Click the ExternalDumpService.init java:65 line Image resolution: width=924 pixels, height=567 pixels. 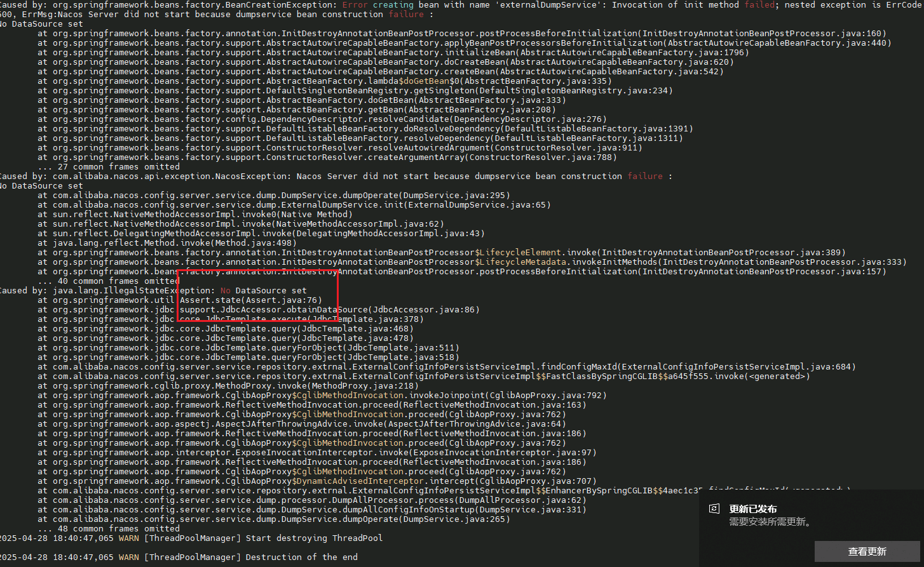point(294,204)
